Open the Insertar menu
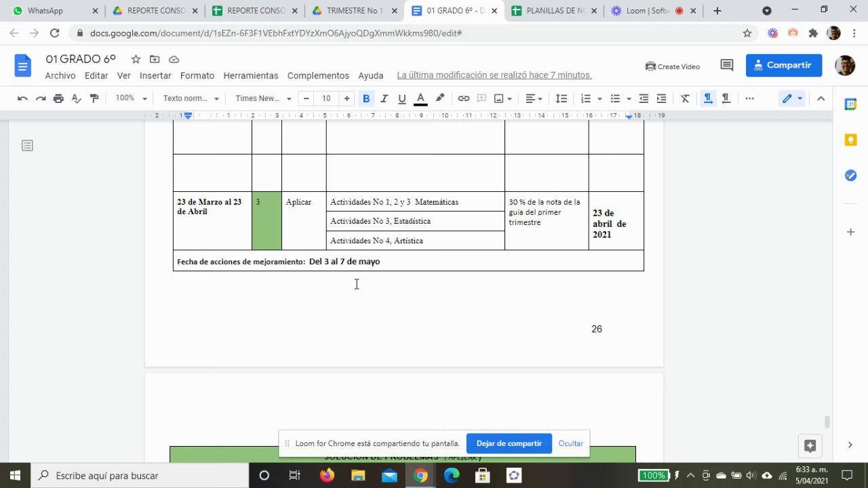Screen dimensions: 868x488 pos(155,76)
